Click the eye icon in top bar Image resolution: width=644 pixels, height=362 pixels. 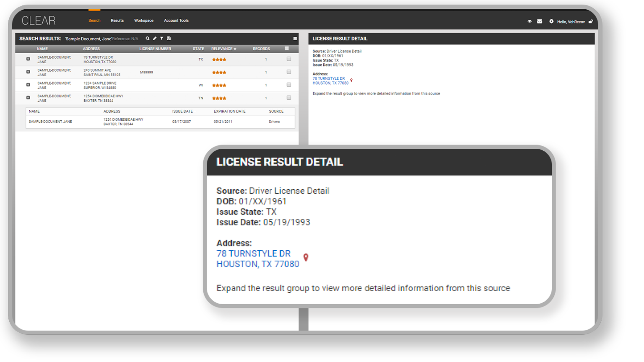pos(530,21)
